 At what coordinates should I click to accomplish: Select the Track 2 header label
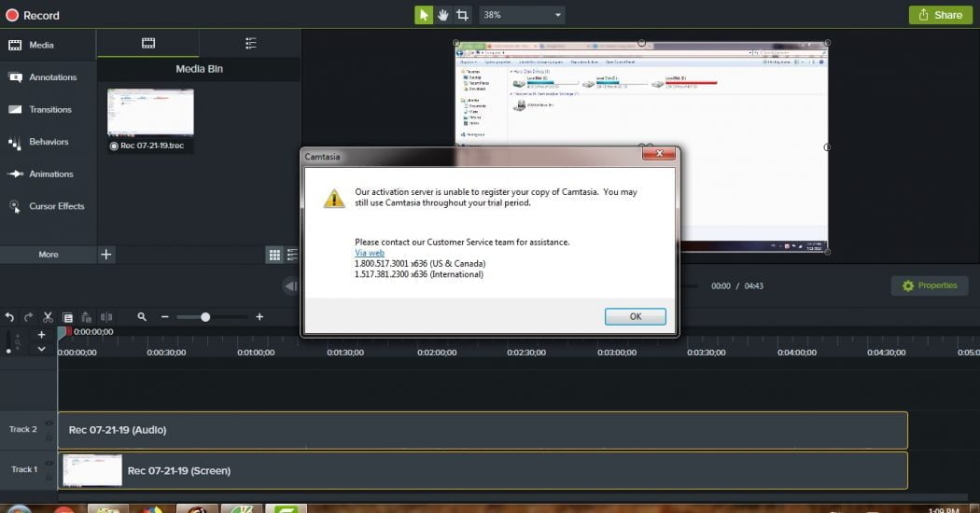click(23, 429)
